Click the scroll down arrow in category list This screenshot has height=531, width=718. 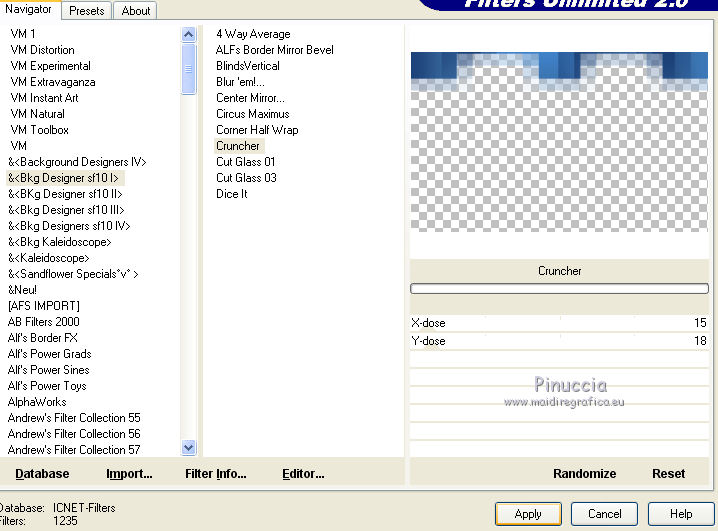coord(188,447)
